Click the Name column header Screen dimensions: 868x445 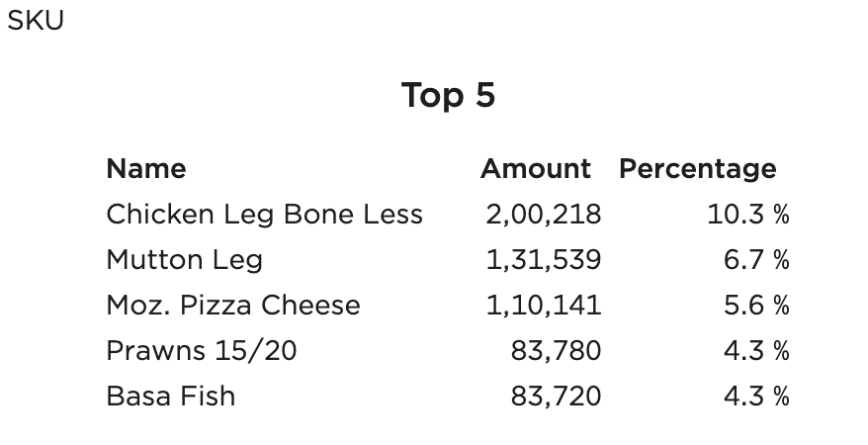click(x=146, y=168)
